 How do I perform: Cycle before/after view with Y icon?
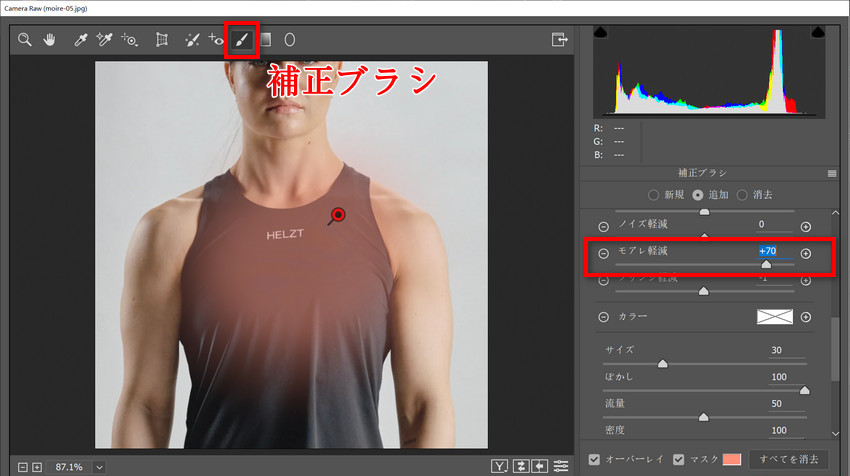(x=499, y=466)
